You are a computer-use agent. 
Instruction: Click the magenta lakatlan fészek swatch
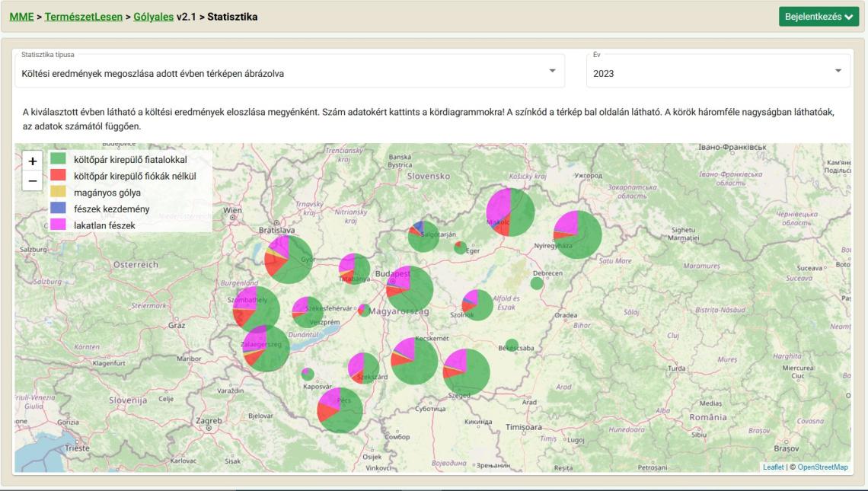(58, 225)
